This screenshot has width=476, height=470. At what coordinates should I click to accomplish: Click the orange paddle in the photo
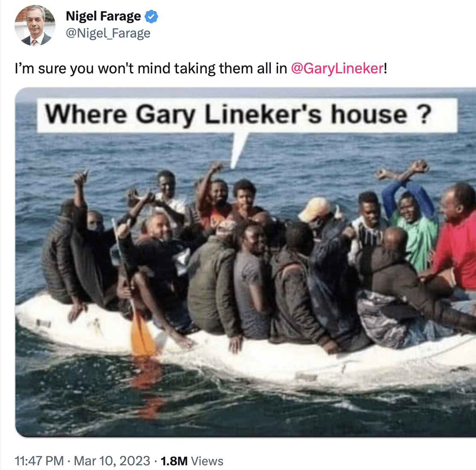coord(142,334)
